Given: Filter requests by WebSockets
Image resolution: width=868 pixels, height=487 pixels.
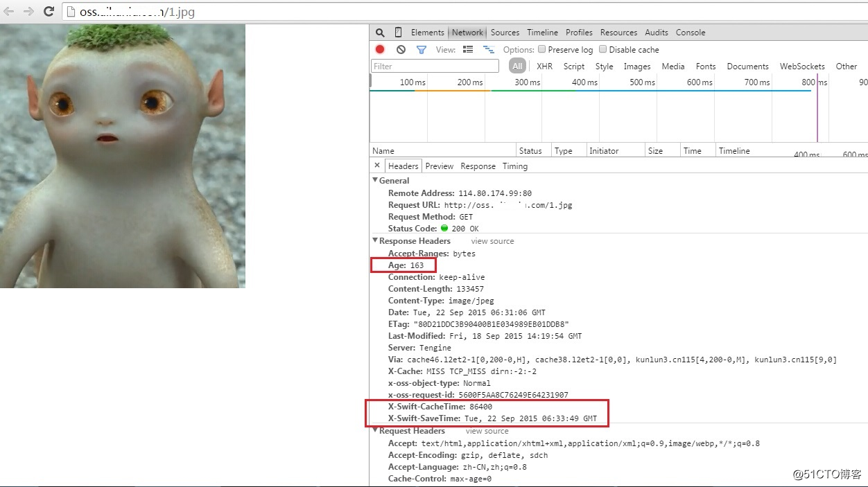Looking at the screenshot, I should click(802, 67).
